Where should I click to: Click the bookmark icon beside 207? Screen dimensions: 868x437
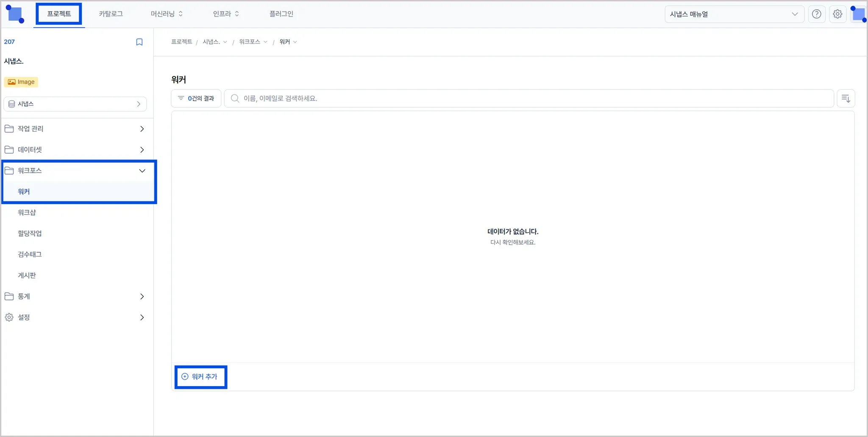139,42
